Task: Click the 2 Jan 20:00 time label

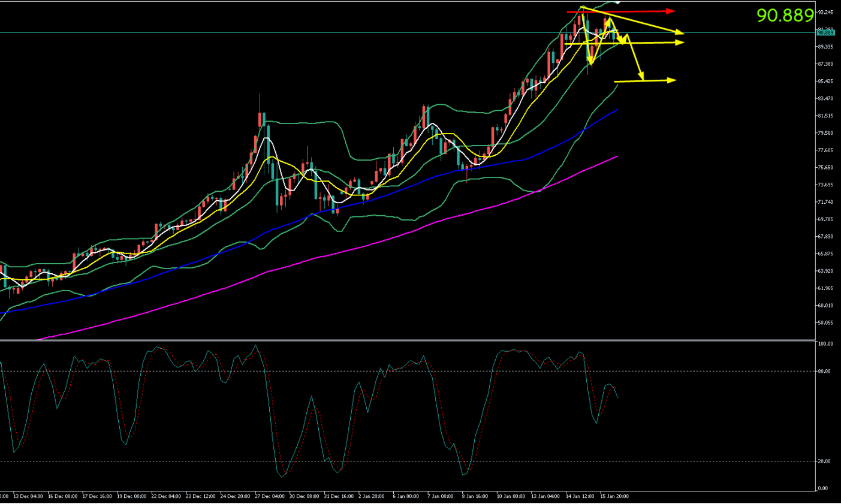Action: (372, 496)
